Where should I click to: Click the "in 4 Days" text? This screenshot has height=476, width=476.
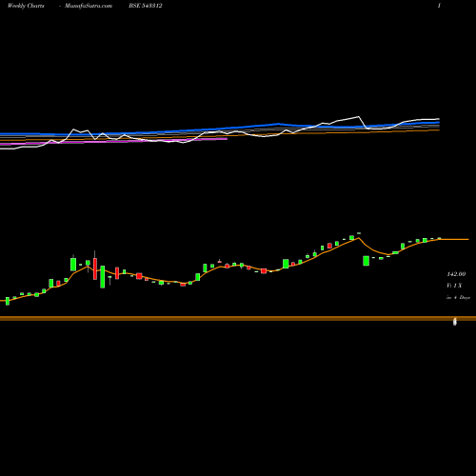[458, 297]
